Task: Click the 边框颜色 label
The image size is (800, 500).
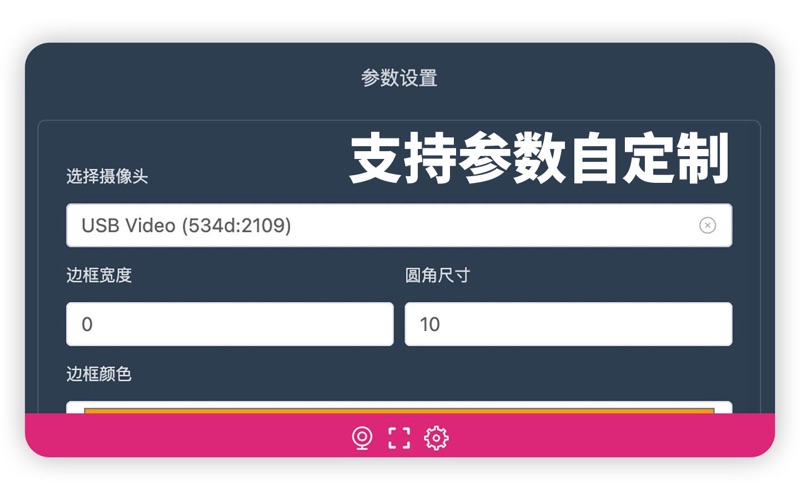Action: coord(99,374)
